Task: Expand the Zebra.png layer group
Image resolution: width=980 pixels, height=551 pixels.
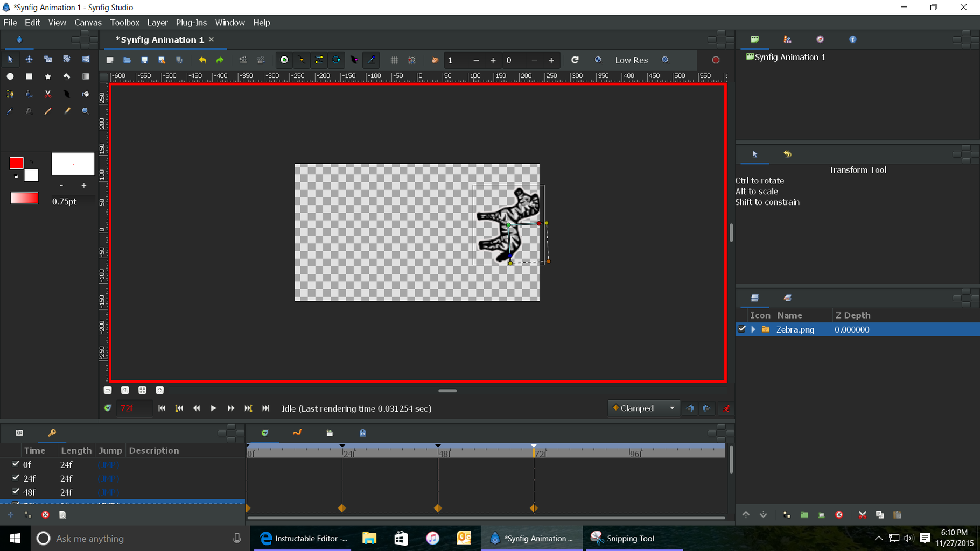Action: (753, 329)
